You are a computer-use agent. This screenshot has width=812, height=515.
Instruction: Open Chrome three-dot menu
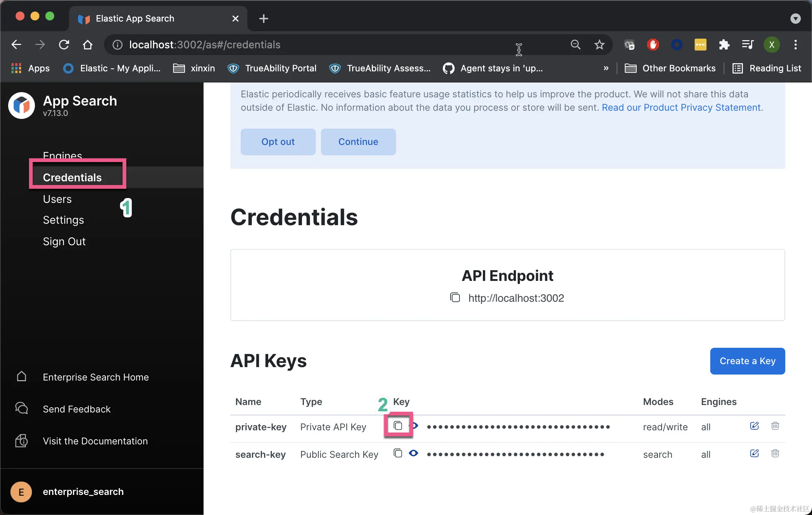[795, 45]
